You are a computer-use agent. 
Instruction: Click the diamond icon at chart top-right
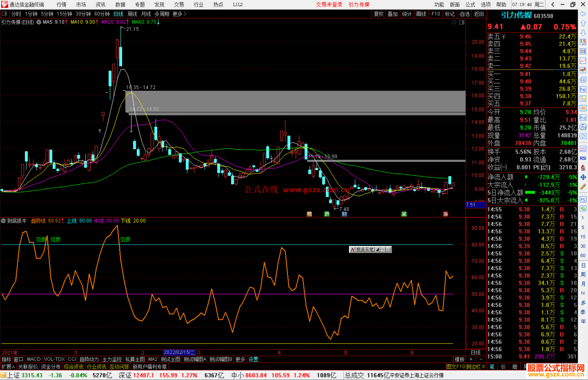click(x=454, y=22)
